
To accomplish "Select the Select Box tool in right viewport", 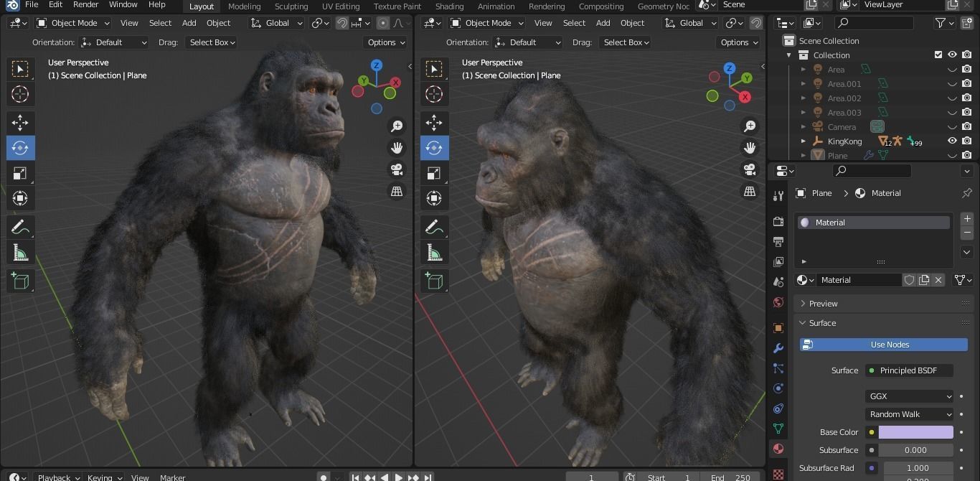I will point(434,69).
